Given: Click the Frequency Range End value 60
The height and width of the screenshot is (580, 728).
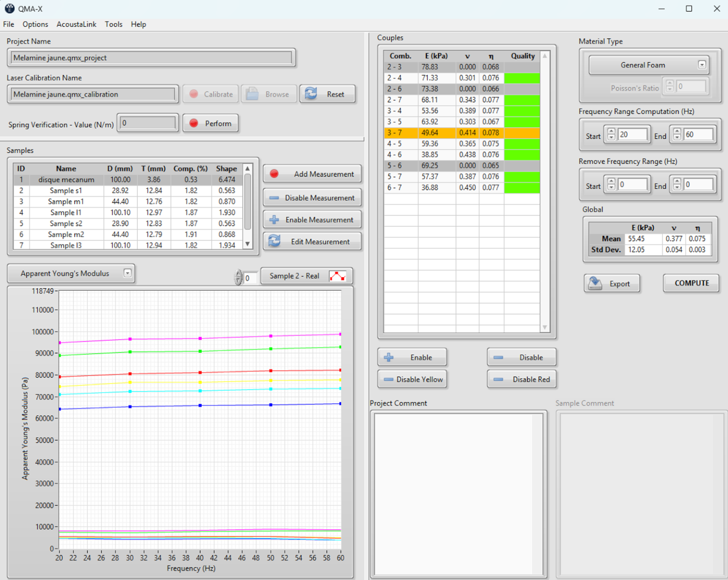Looking at the screenshot, I should (698, 134).
